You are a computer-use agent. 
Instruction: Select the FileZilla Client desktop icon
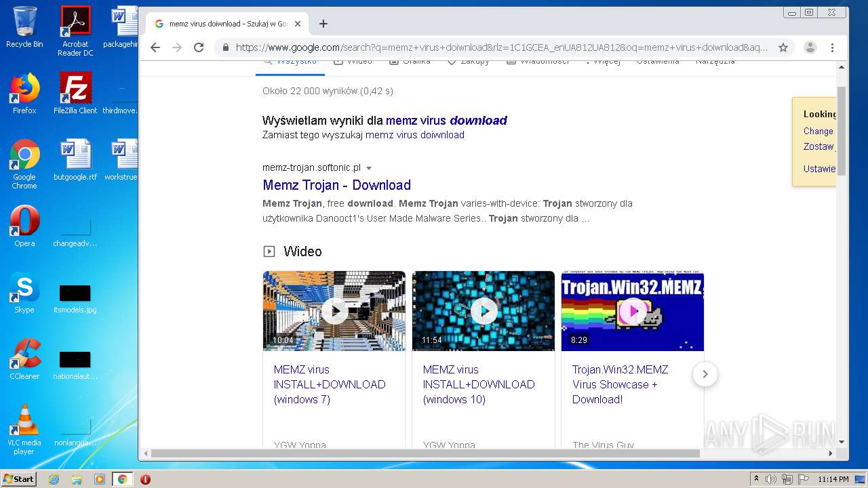tap(75, 94)
